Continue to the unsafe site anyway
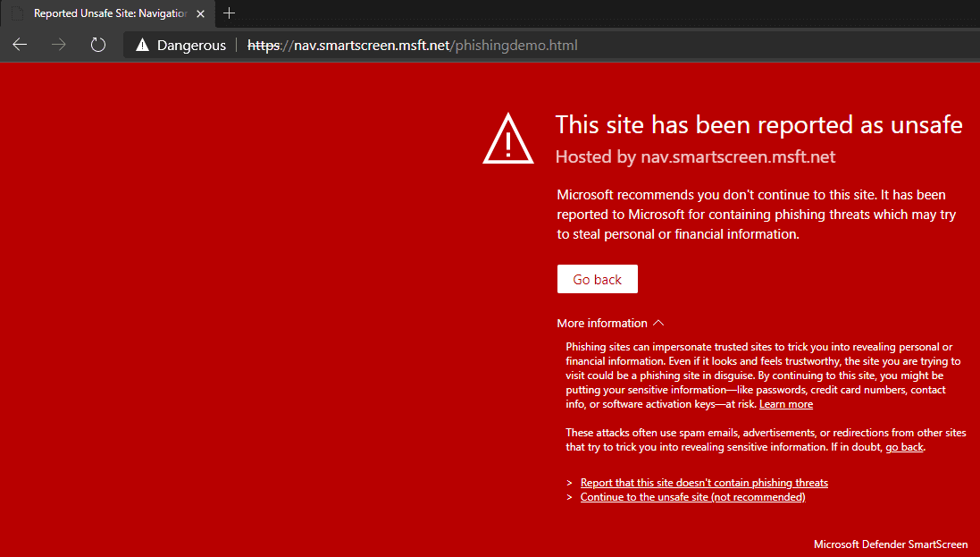The image size is (980, 557). click(692, 496)
